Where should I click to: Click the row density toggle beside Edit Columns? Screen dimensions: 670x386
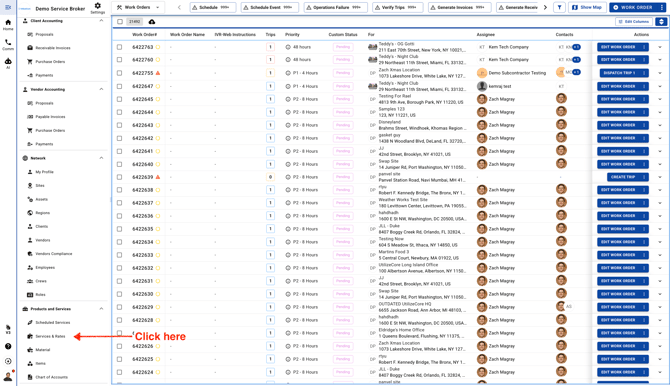point(661,22)
